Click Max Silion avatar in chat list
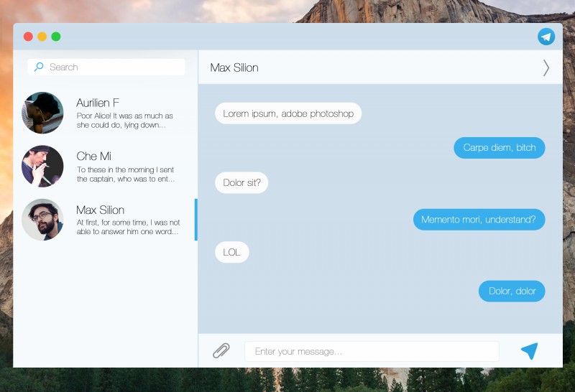The width and height of the screenshot is (575, 392). [x=42, y=220]
